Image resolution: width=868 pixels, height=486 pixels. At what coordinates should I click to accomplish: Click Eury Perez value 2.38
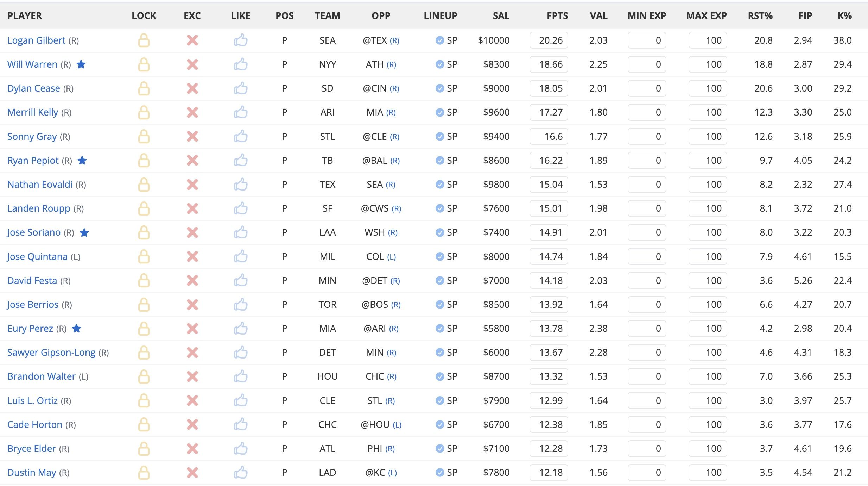pos(598,329)
